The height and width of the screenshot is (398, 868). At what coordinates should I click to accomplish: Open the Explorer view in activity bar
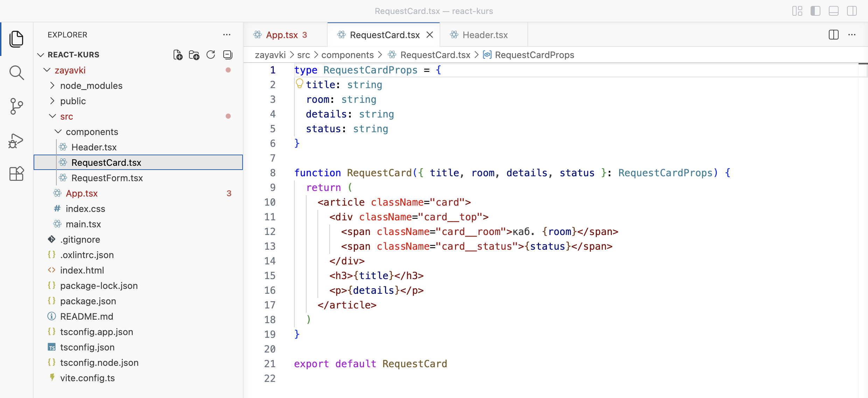pyautogui.click(x=16, y=39)
